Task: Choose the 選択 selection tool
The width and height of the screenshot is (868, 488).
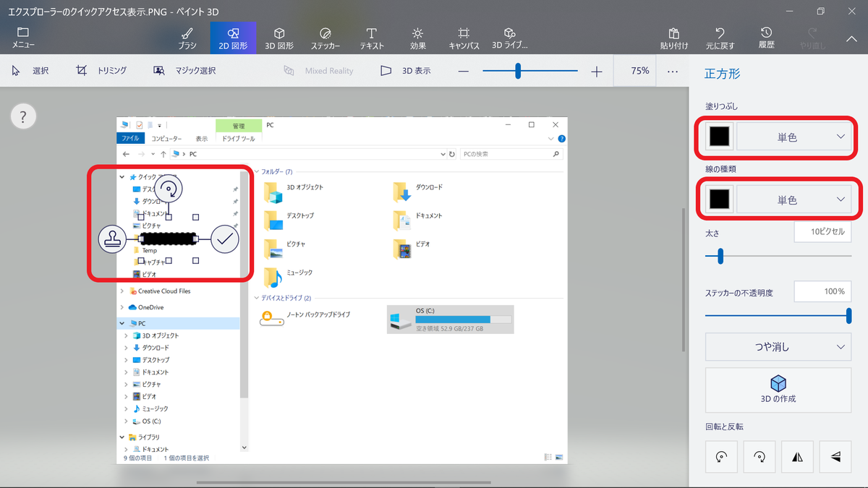Action: 30,71
